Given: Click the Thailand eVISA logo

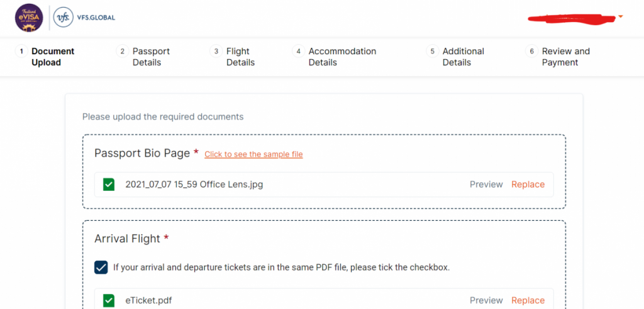Looking at the screenshot, I should 29,18.
